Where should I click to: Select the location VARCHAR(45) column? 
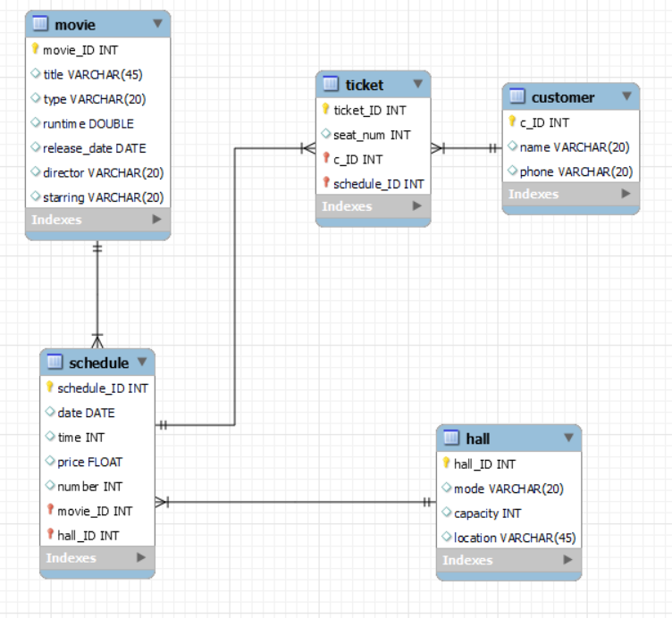click(x=509, y=538)
